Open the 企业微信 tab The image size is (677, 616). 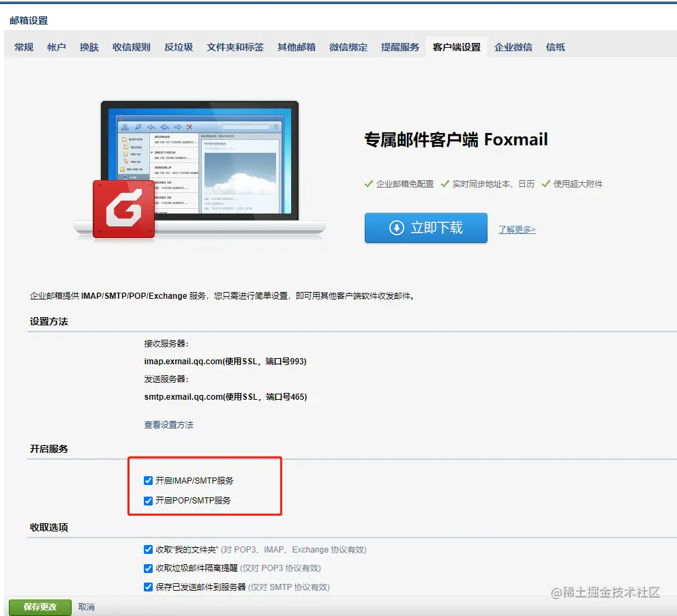[x=513, y=47]
